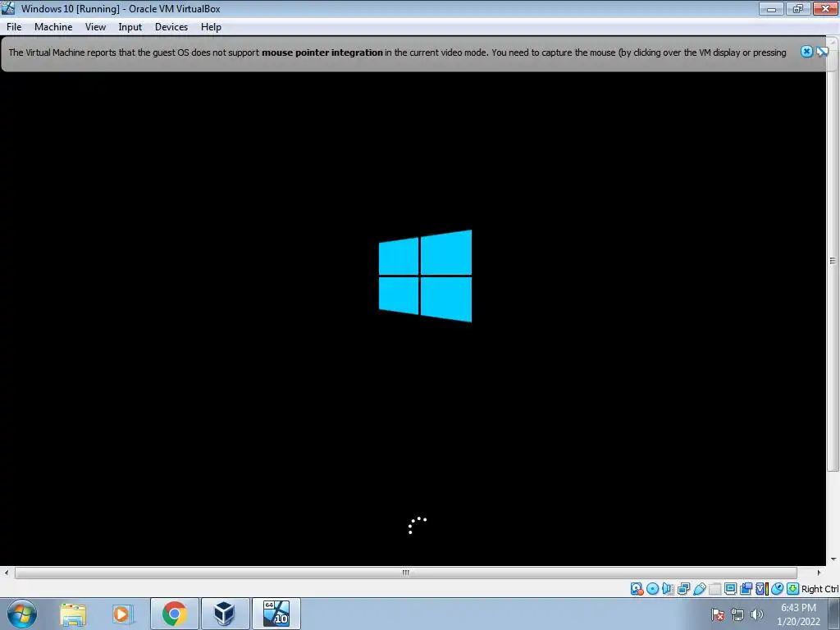Click the 'mouse pointer integration' notification text
840x630 pixels.
322,52
